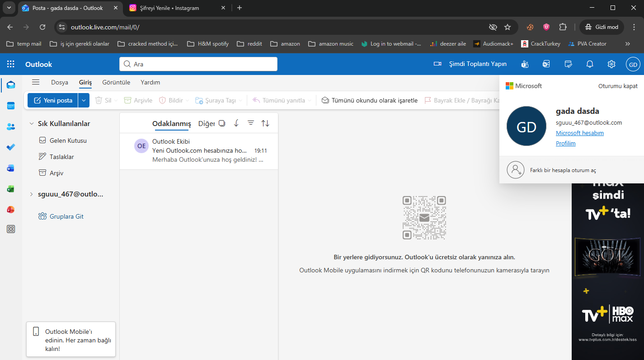
Task: Open the More apps grid icon
Action: 11,229
